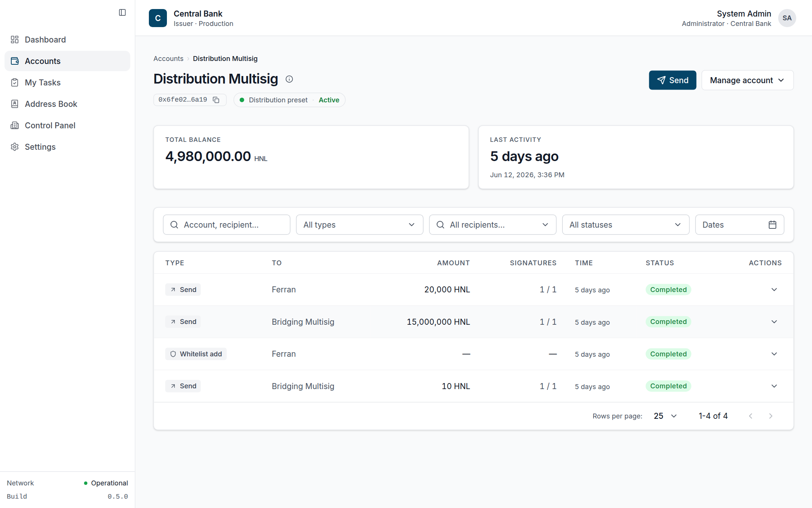Click the Dashboard grid icon
Viewport: 812px width, 508px height.
coord(15,40)
